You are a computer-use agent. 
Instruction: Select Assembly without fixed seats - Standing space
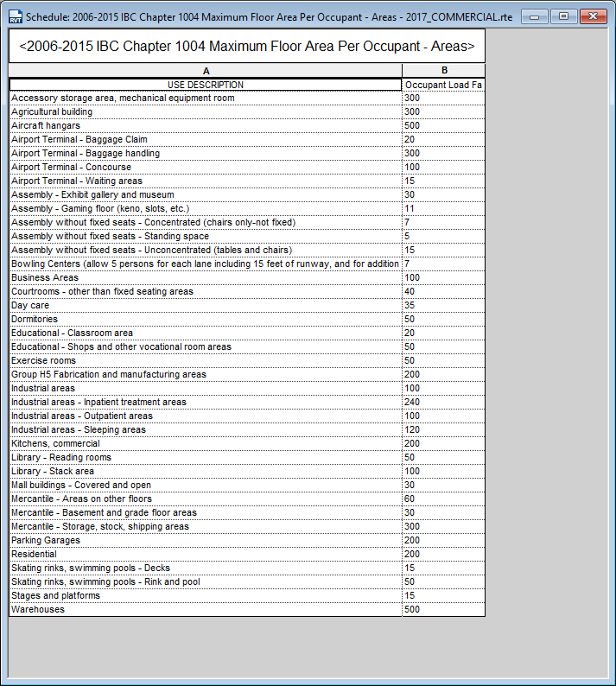coord(206,236)
